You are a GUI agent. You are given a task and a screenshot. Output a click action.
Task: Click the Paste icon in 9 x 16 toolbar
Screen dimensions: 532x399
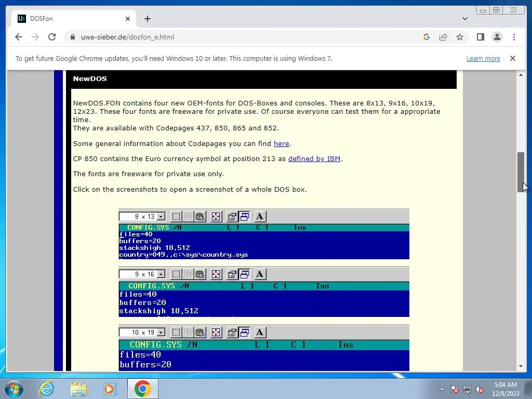pos(200,274)
